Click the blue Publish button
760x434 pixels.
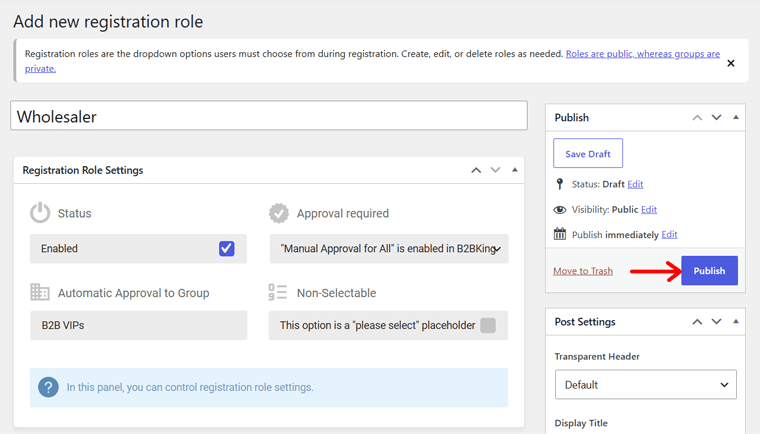point(710,271)
